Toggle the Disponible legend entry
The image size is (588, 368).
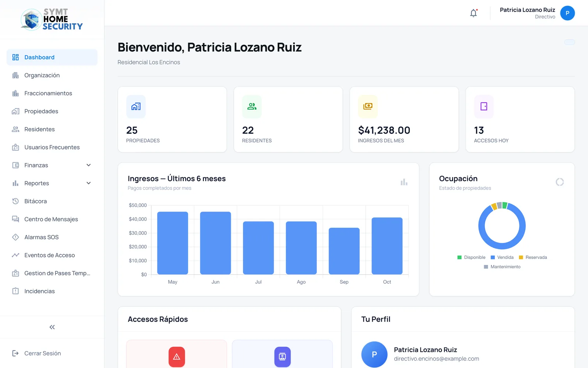pyautogui.click(x=471, y=257)
